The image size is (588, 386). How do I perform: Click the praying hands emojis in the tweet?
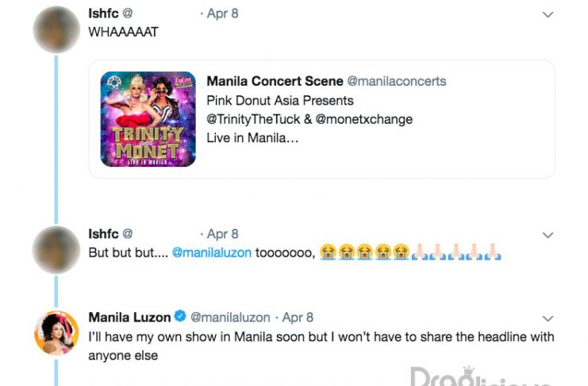coord(456,252)
